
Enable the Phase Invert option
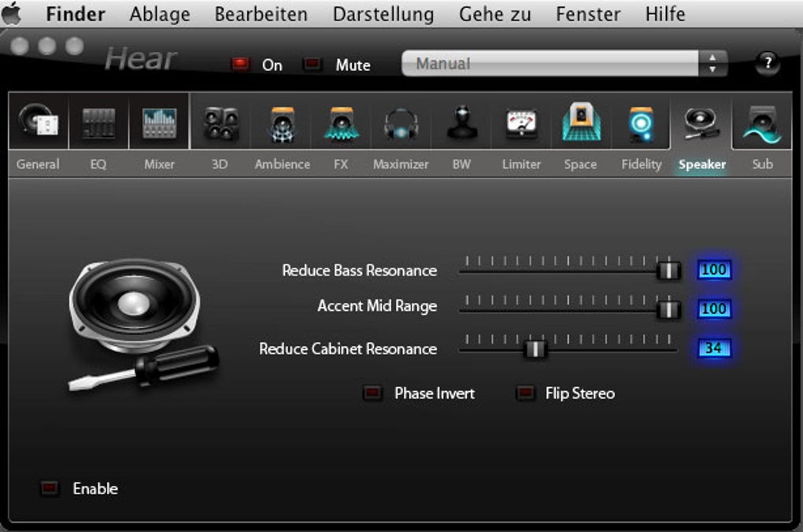tap(372, 393)
